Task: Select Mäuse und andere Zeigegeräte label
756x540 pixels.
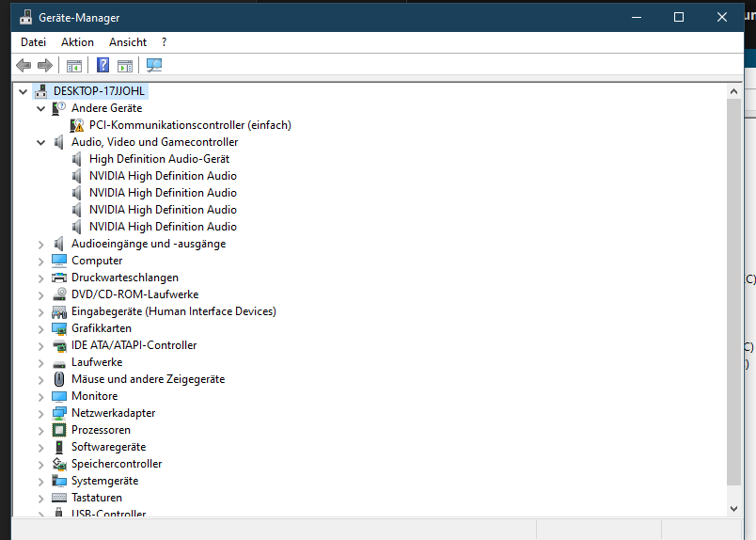Action: tap(148, 379)
